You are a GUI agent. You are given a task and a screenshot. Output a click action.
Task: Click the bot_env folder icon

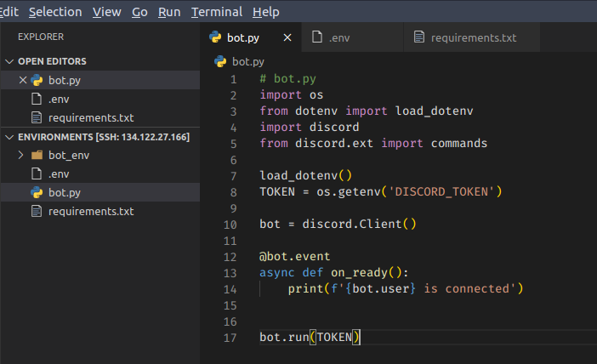(x=37, y=155)
